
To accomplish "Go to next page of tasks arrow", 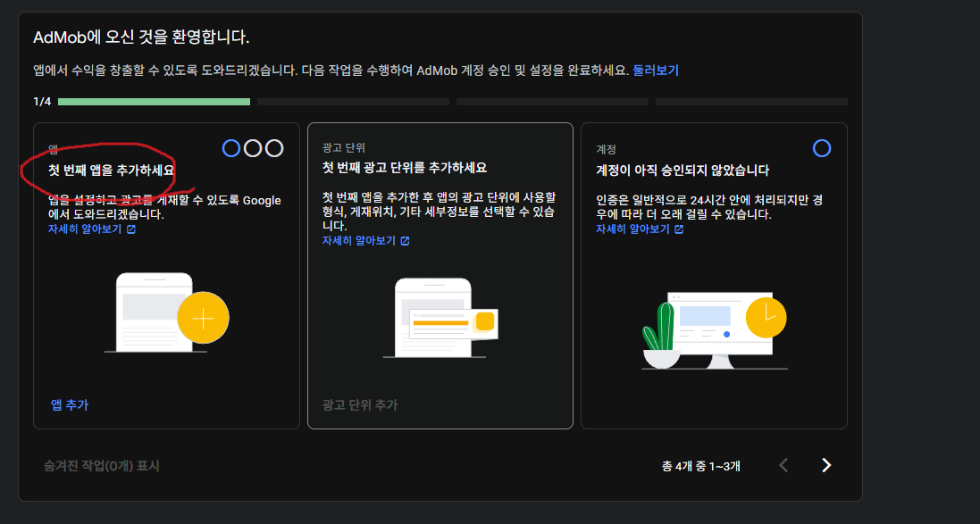I will coord(826,465).
